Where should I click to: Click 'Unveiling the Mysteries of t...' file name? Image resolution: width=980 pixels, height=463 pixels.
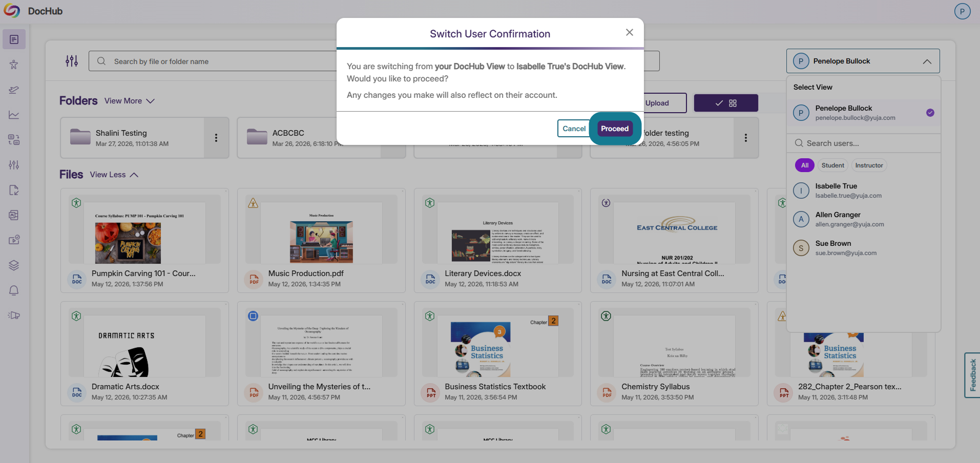(319, 387)
